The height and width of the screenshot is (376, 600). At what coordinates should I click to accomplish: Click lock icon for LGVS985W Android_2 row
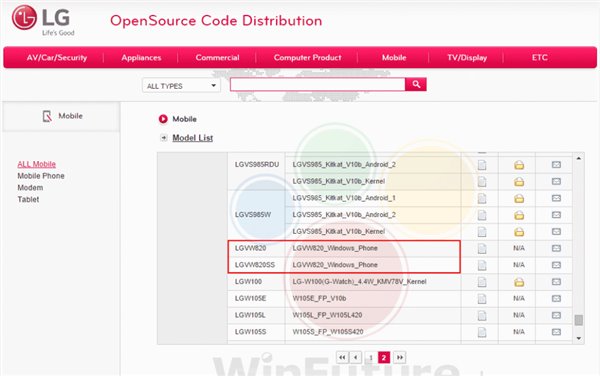click(519, 215)
